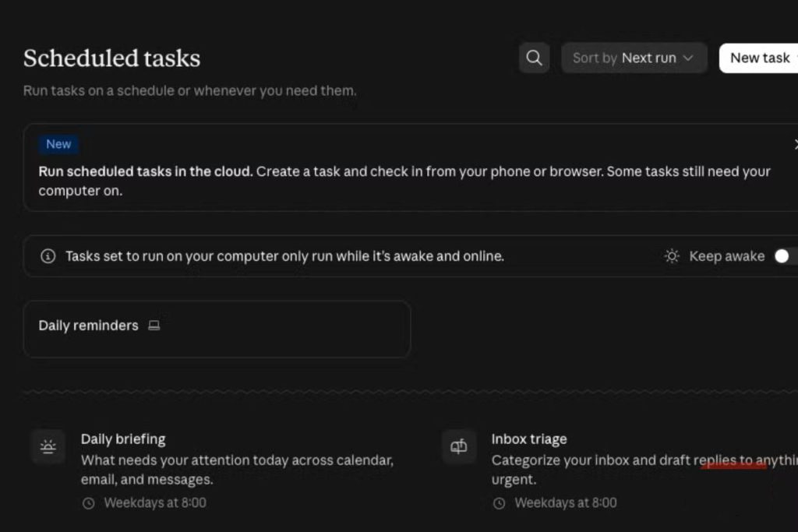Click the blue New badge
Viewport: 798px width, 532px height.
[x=58, y=144]
